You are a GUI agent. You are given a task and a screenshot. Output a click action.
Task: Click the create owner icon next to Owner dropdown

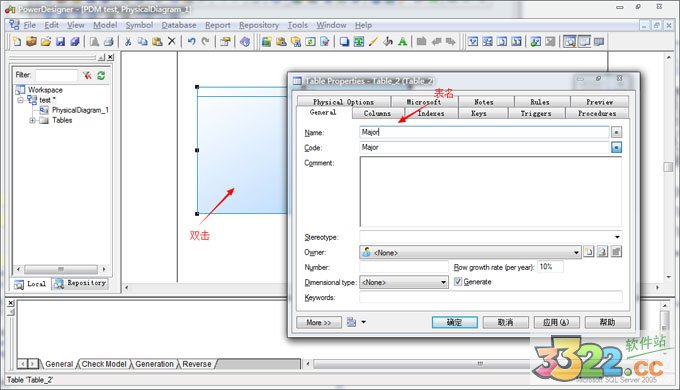588,252
